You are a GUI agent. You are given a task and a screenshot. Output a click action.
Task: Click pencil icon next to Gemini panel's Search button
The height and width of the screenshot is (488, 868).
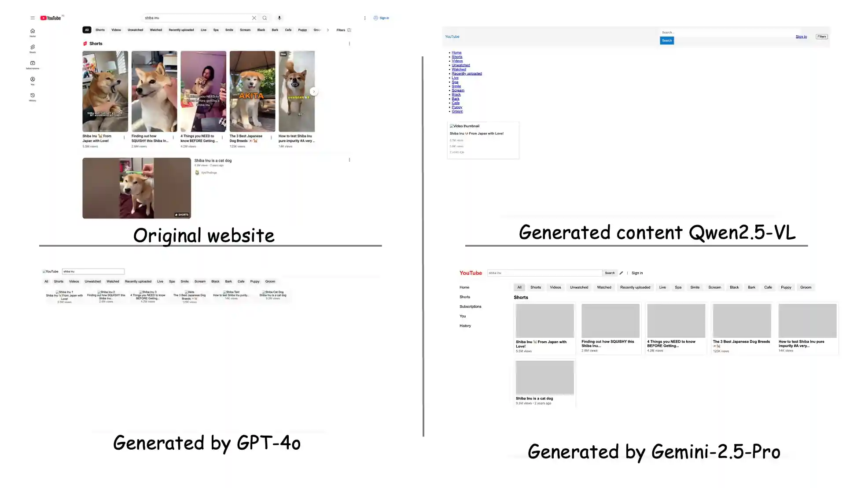coord(621,273)
